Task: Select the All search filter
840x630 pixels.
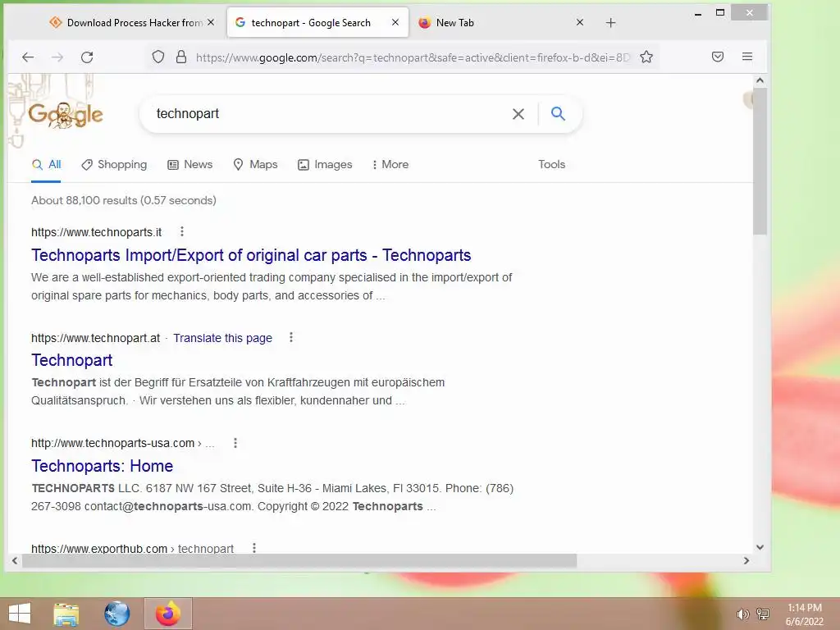Action: (46, 164)
